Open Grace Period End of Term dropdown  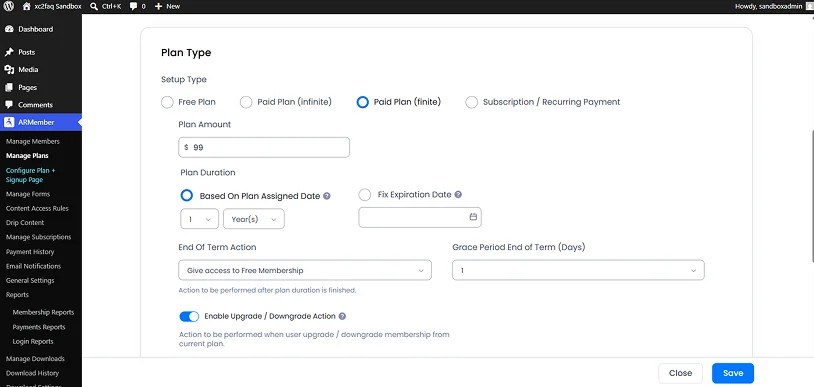point(578,270)
